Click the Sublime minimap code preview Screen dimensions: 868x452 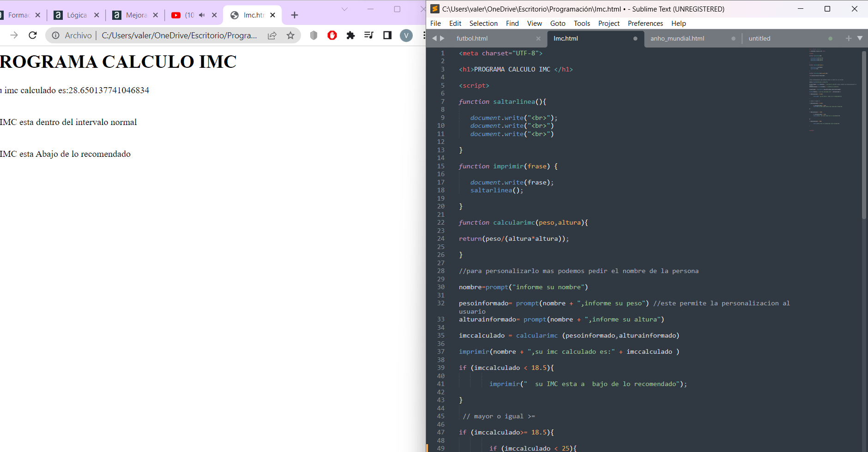(833, 90)
